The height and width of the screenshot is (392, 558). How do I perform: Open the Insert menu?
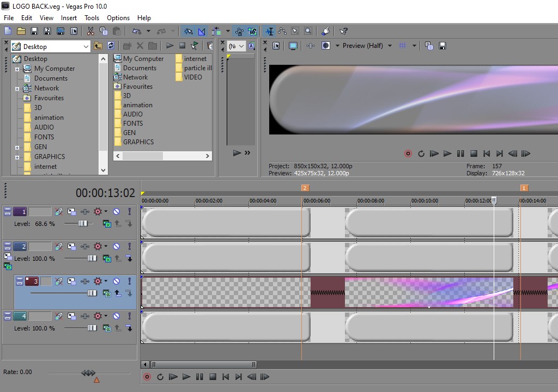click(69, 18)
